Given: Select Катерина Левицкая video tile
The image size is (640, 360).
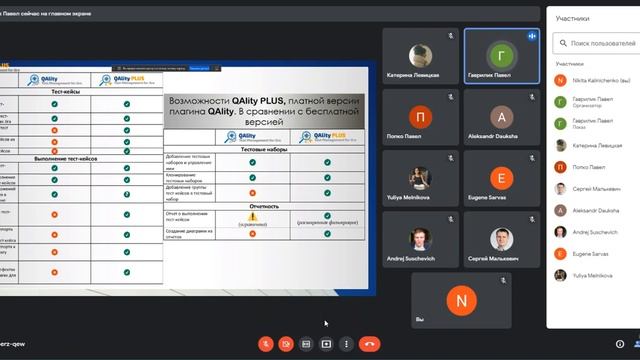Looking at the screenshot, I should (x=420, y=56).
